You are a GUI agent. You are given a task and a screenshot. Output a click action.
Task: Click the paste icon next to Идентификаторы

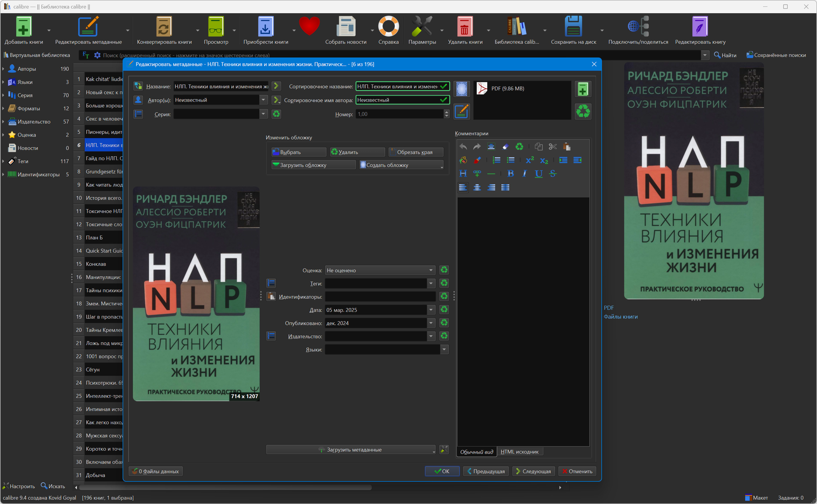click(271, 296)
